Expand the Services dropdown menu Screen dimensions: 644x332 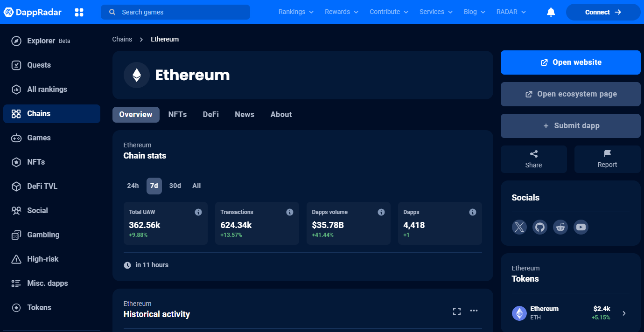coord(436,12)
